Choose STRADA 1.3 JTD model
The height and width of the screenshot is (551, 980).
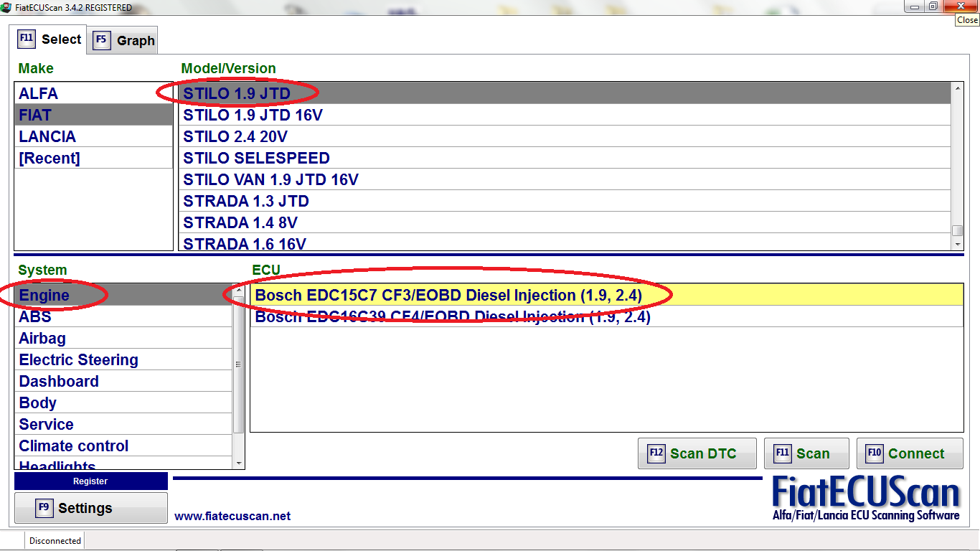click(565, 201)
